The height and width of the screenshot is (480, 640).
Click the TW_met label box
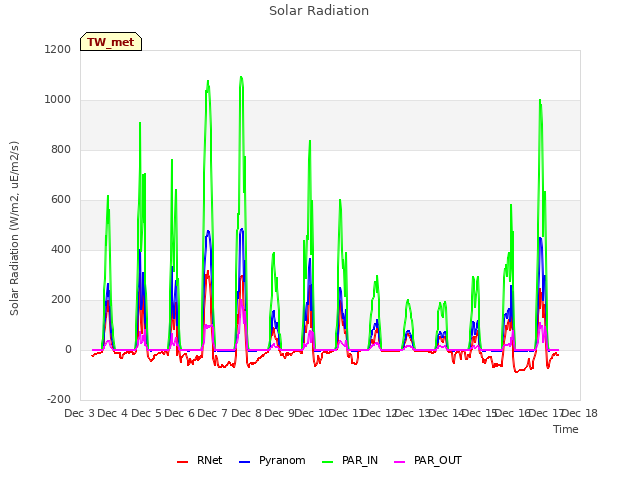coord(111,42)
